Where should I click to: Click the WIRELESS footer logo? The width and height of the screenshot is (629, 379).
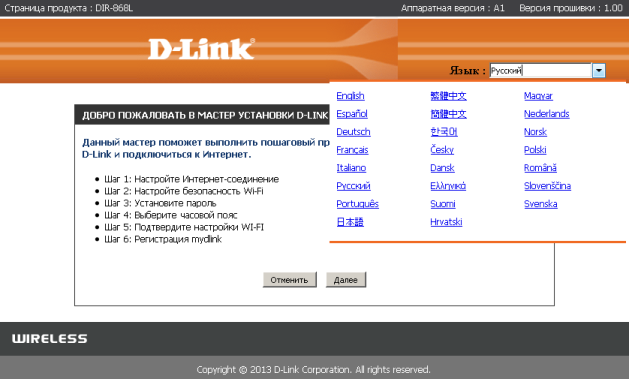coord(49,339)
